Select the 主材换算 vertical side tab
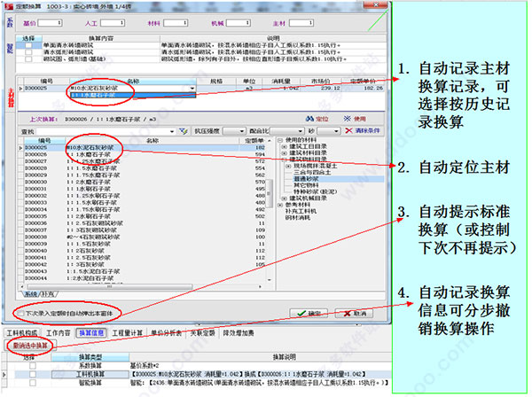Viewport: 532px width, 397px height. [x=11, y=98]
